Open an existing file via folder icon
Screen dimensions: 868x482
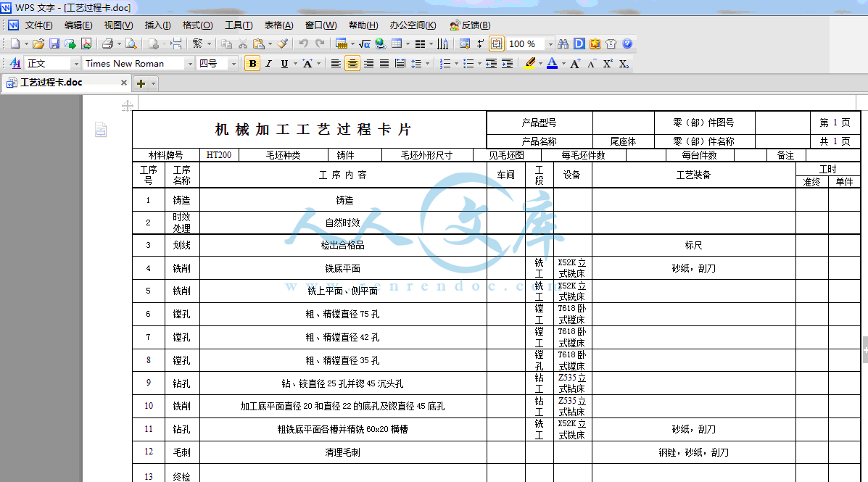pos(38,43)
